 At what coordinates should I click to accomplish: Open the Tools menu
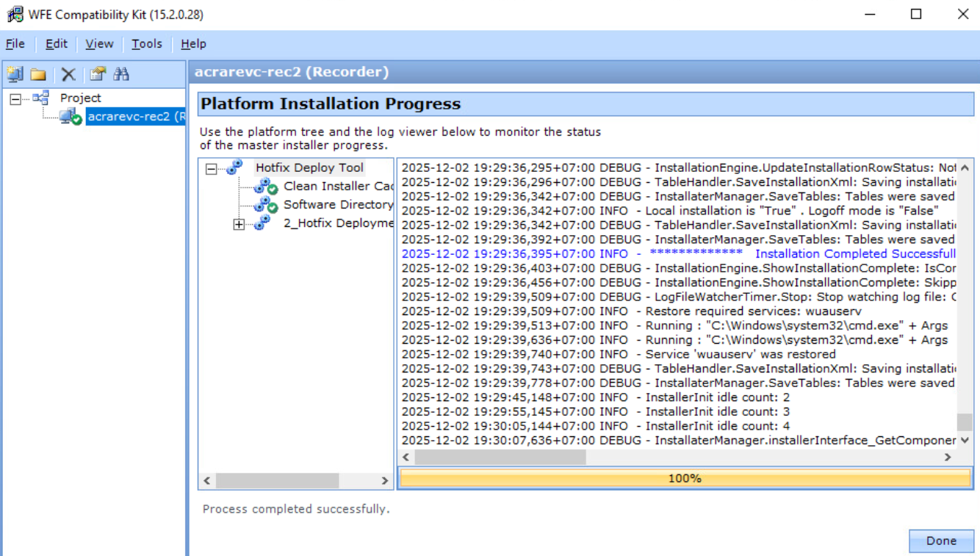coord(147,44)
